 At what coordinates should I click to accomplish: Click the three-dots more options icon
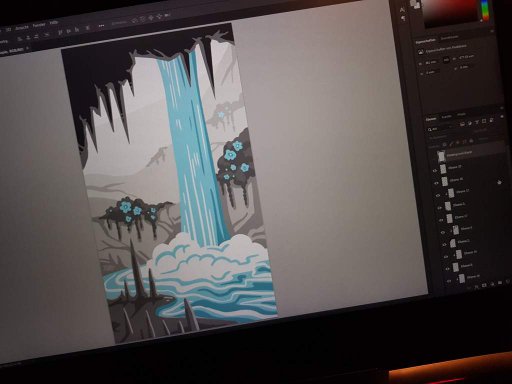(x=101, y=26)
